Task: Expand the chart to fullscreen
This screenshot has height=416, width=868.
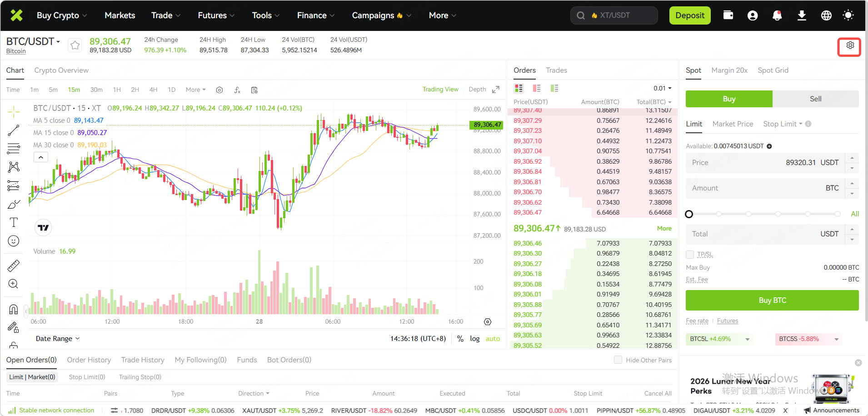Action: click(496, 90)
